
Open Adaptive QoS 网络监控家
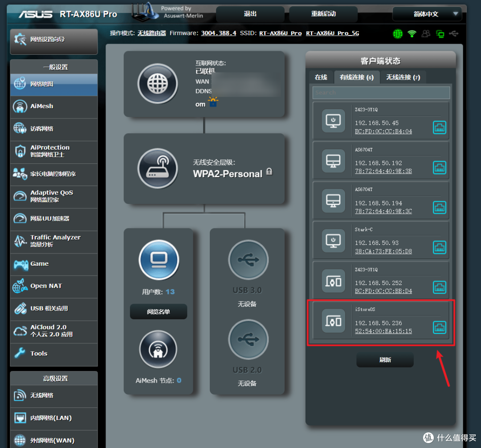coord(54,196)
